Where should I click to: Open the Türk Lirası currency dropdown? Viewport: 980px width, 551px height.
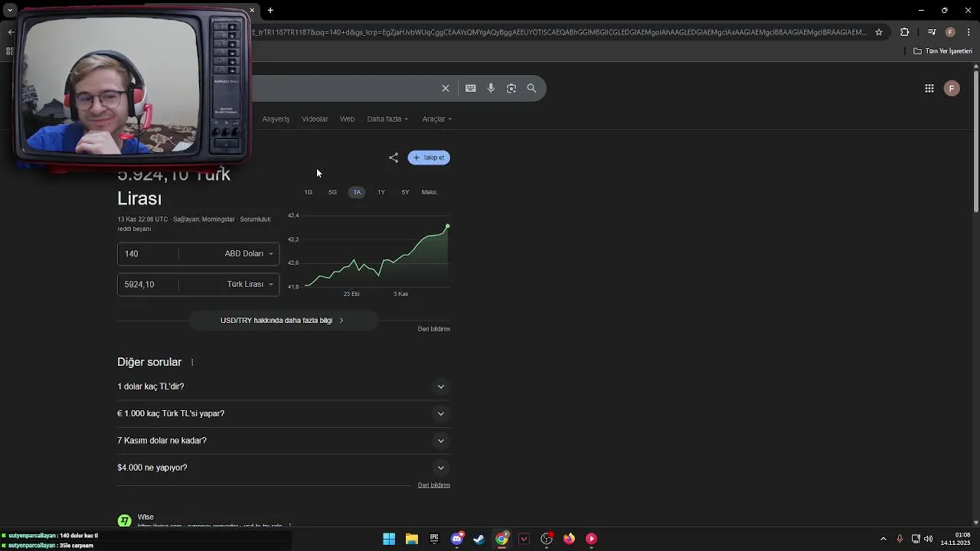tap(250, 284)
